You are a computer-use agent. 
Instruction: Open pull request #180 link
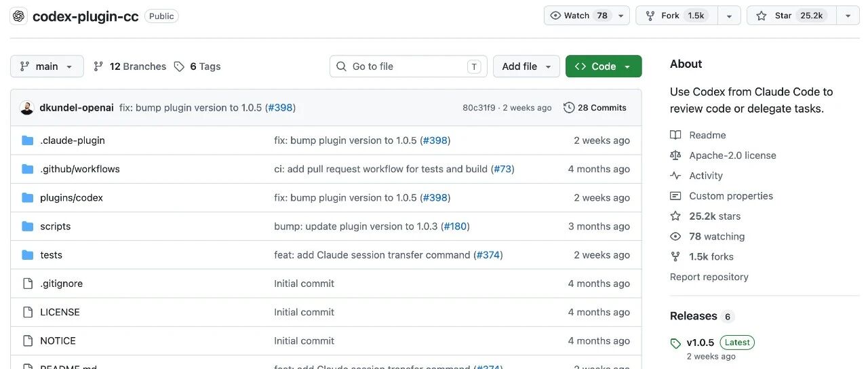click(455, 227)
